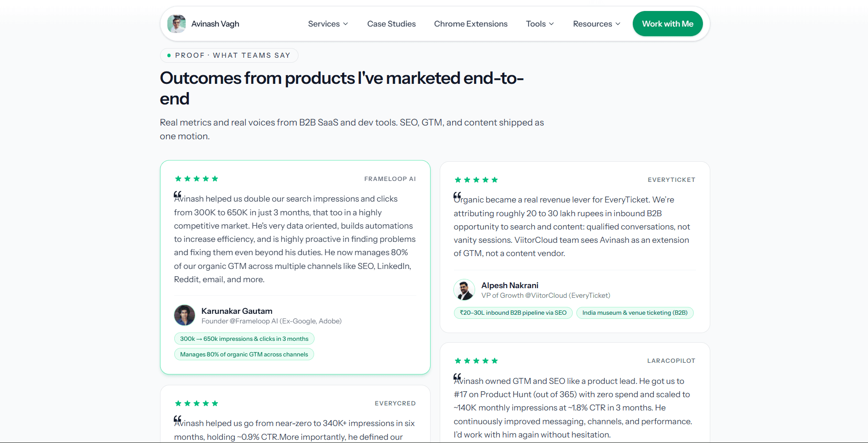Image resolution: width=868 pixels, height=443 pixels.
Task: Select the EVERYCRED label
Action: [x=395, y=403]
